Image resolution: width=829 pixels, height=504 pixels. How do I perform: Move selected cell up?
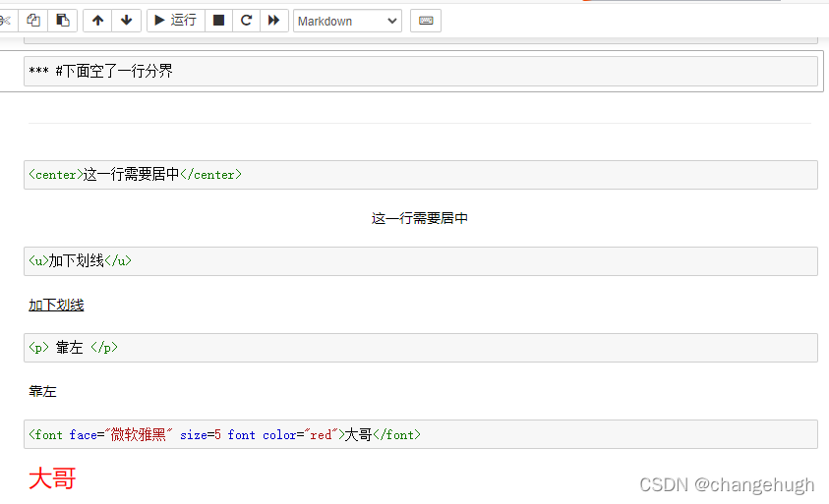[97, 21]
